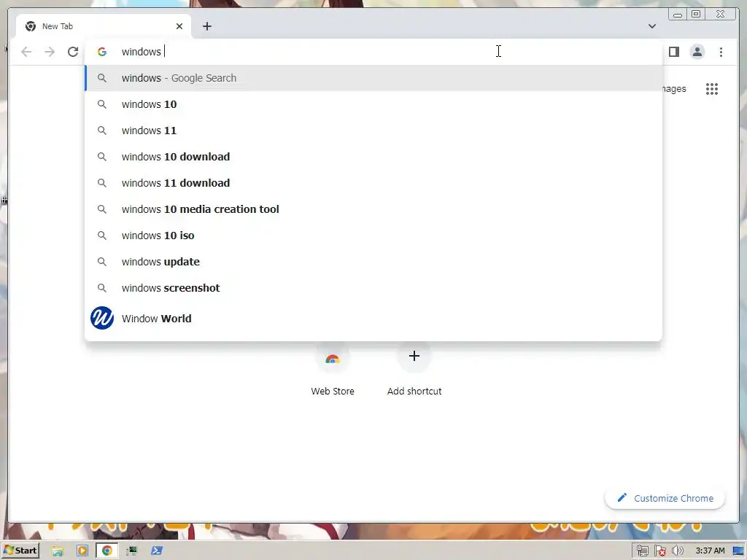This screenshot has width=747, height=560.
Task: Select 'windows 11' suggestion
Action: click(373, 131)
